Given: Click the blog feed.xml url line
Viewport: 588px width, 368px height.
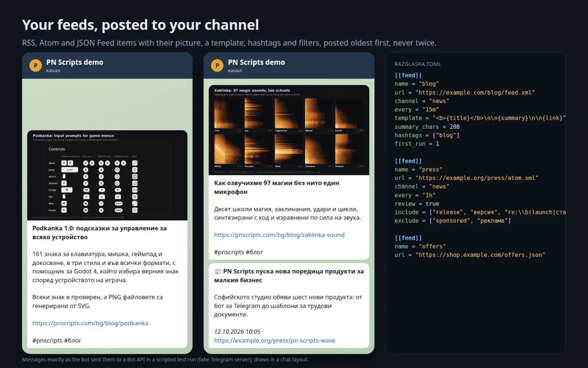Looking at the screenshot, I should [x=465, y=92].
